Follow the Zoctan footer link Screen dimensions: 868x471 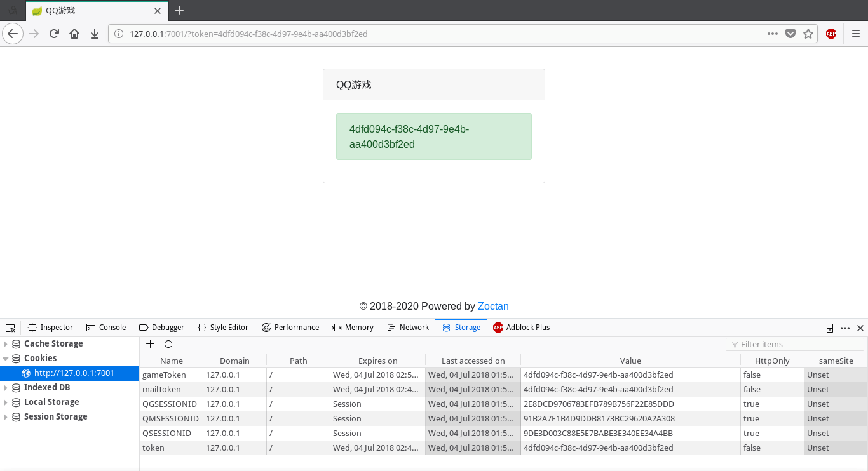point(493,306)
